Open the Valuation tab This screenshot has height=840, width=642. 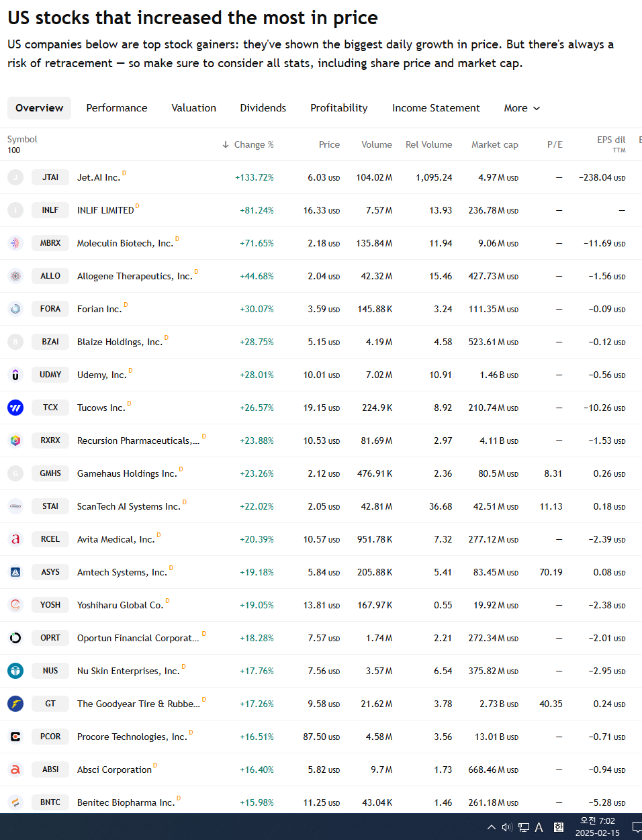pyautogui.click(x=194, y=108)
